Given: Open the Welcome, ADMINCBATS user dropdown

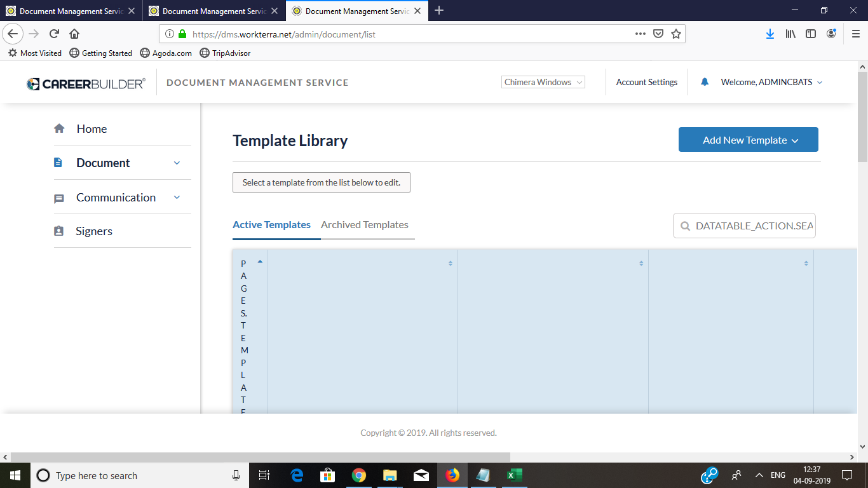Looking at the screenshot, I should point(771,82).
